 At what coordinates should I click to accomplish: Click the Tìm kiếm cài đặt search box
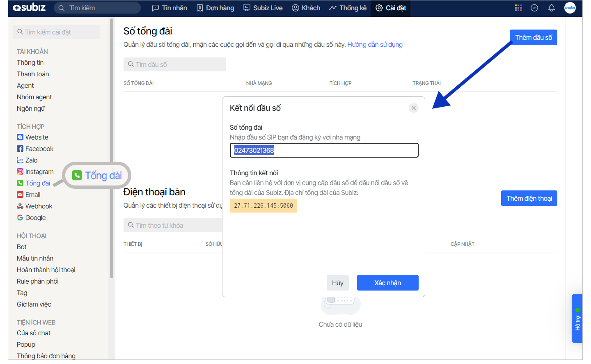click(56, 32)
